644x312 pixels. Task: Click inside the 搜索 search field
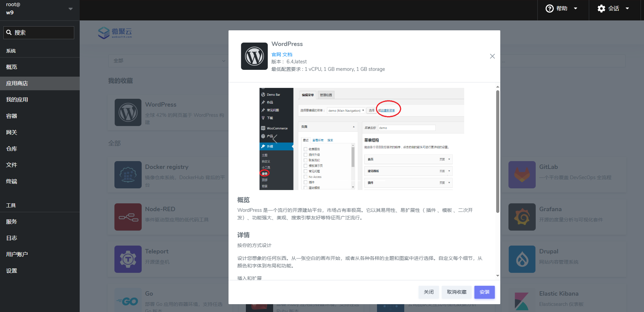point(38,32)
